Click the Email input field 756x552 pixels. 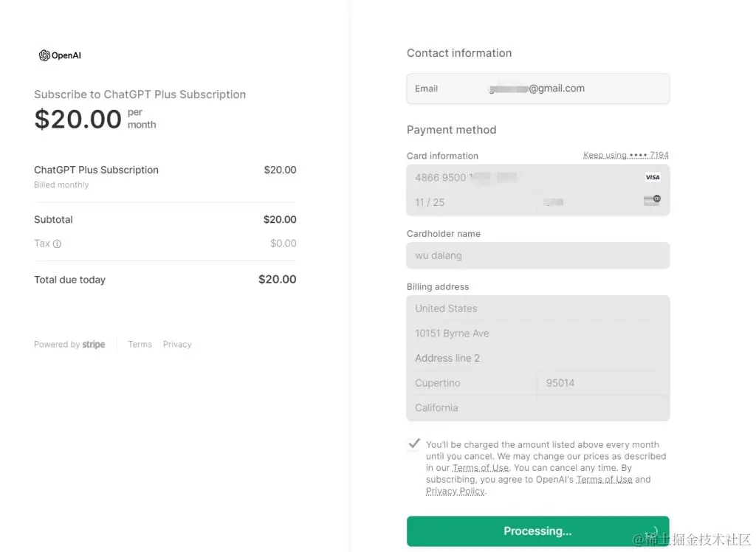tap(537, 89)
